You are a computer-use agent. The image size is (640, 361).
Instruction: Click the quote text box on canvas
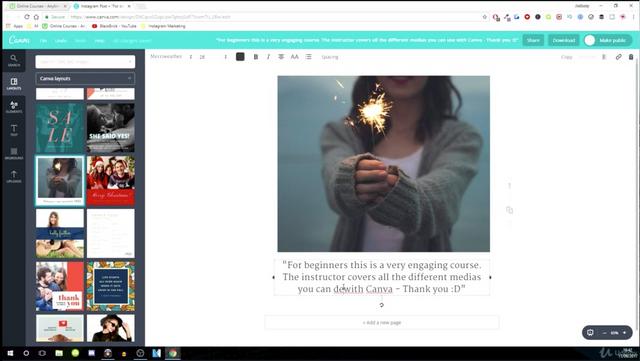click(x=382, y=277)
